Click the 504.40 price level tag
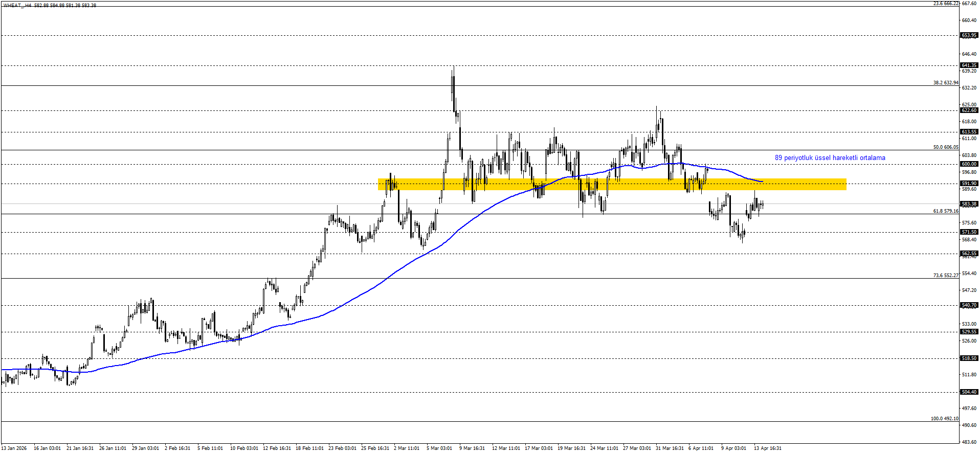 [x=969, y=392]
